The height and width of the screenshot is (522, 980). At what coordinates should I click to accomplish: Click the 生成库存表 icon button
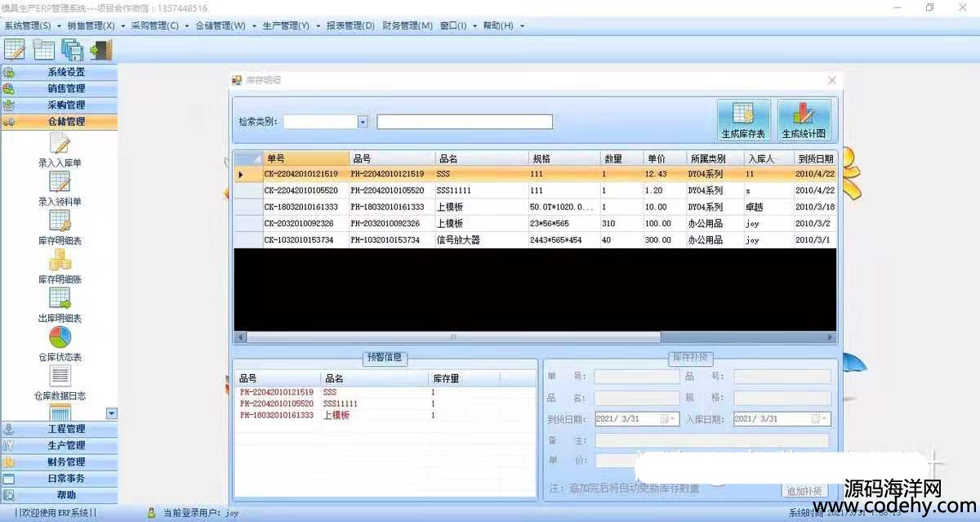pos(743,120)
